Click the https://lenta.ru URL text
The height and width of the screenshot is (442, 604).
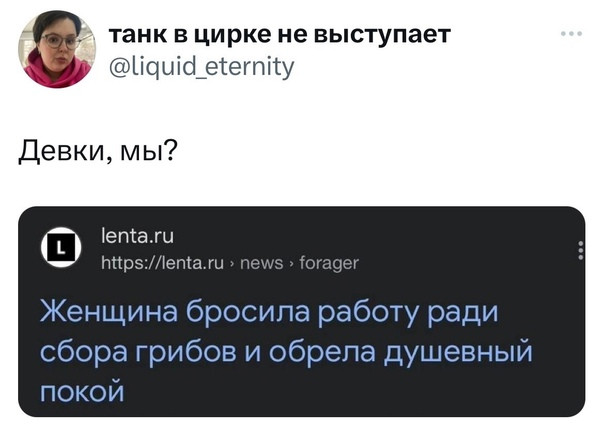165,262
